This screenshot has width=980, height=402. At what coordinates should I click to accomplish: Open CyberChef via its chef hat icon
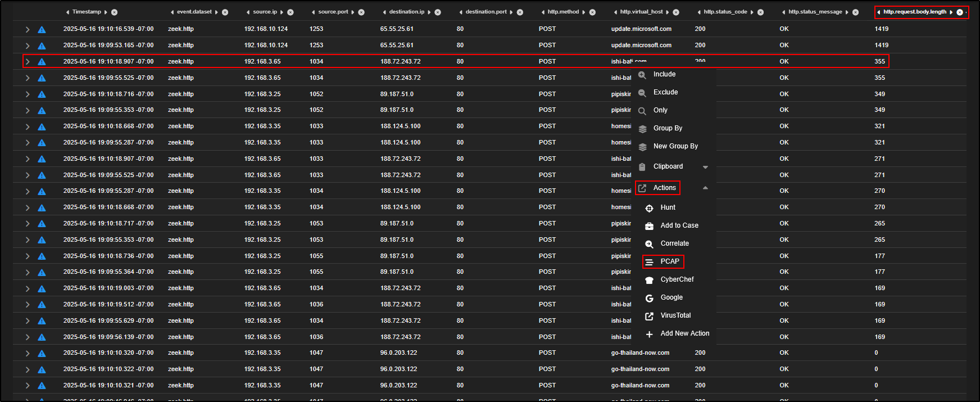(x=649, y=280)
